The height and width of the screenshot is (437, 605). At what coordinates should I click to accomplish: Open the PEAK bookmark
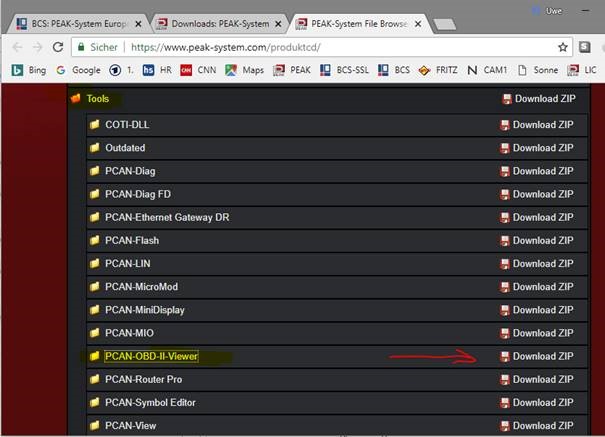[292, 70]
